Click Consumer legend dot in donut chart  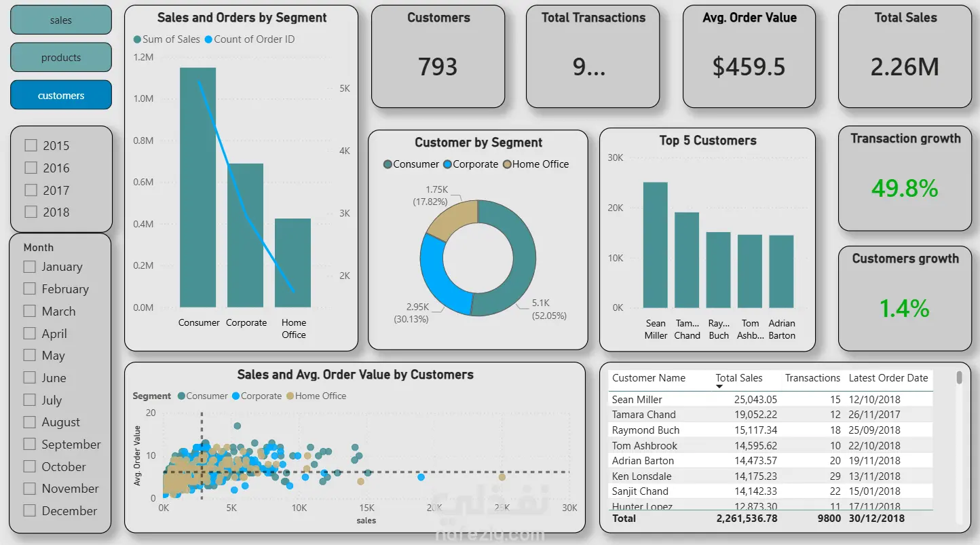[388, 164]
